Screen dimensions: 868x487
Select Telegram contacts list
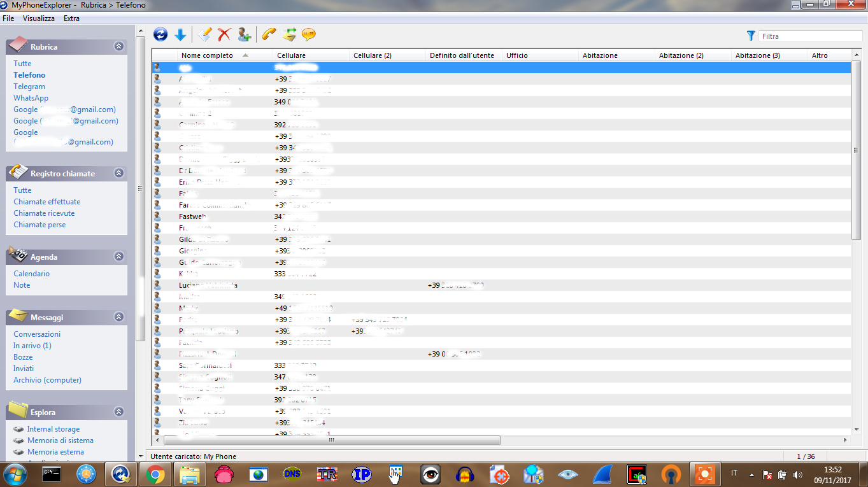29,87
